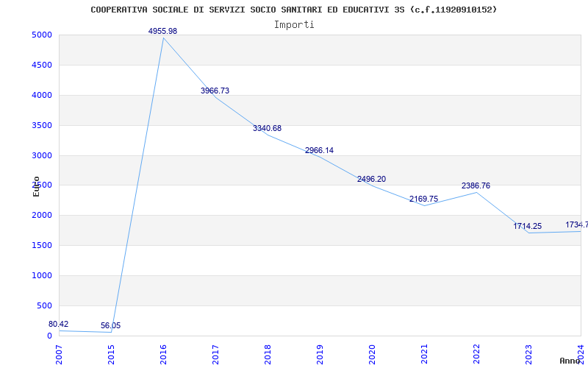Click the 2000 y-axis value
588x368 pixels.
[42, 215]
